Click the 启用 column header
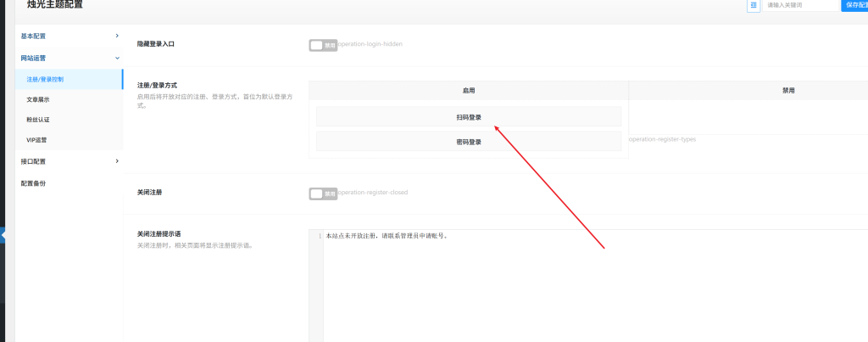868x342 pixels. (x=468, y=90)
